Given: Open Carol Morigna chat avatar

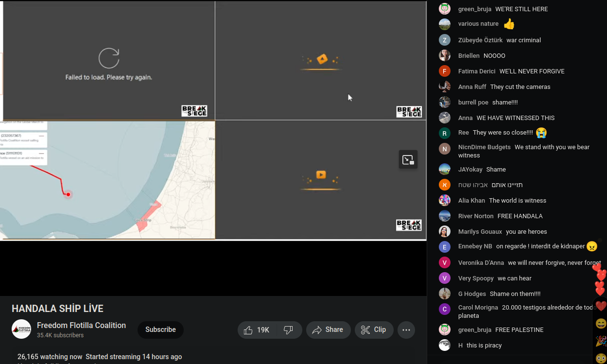Looking at the screenshot, I should pos(445,309).
